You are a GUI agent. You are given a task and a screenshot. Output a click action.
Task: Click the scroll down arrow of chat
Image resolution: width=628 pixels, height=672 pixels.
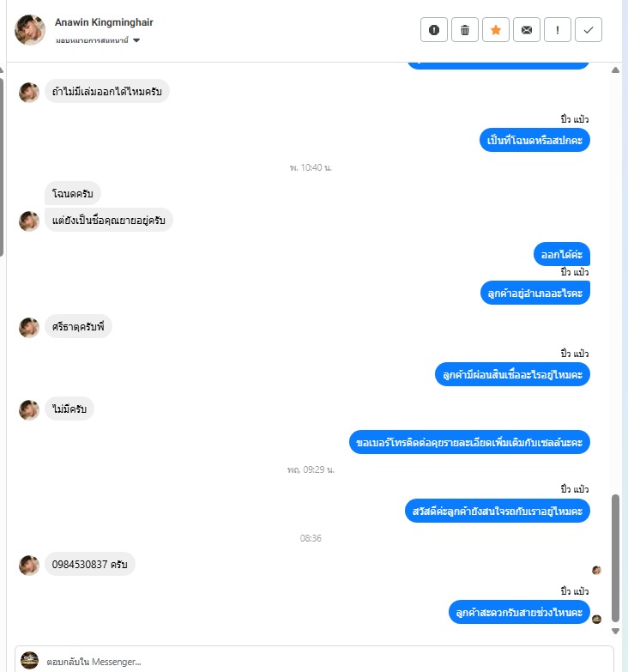pos(616,631)
